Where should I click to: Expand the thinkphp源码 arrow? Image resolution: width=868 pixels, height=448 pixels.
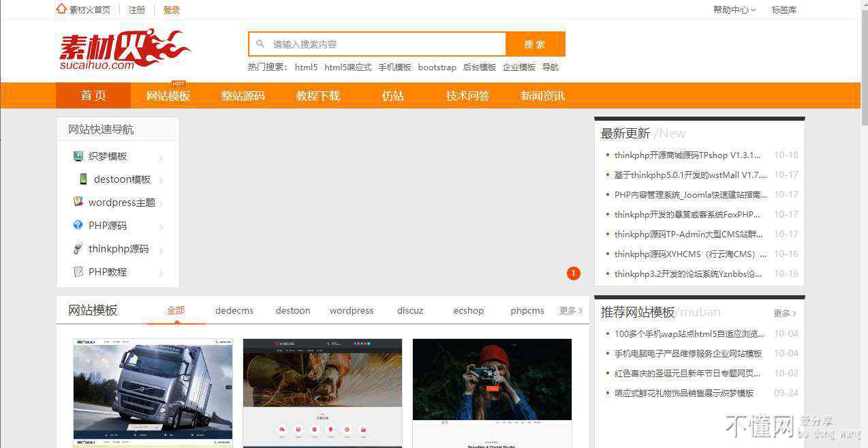(x=161, y=251)
